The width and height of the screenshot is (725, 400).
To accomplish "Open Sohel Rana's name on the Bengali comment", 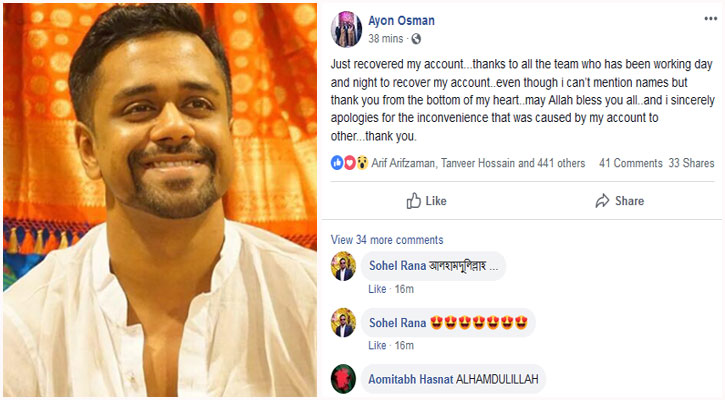I will click(x=397, y=266).
